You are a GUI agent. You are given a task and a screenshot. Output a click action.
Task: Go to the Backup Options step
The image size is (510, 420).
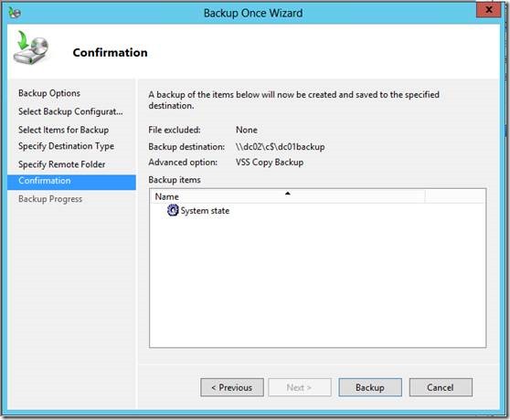point(49,93)
